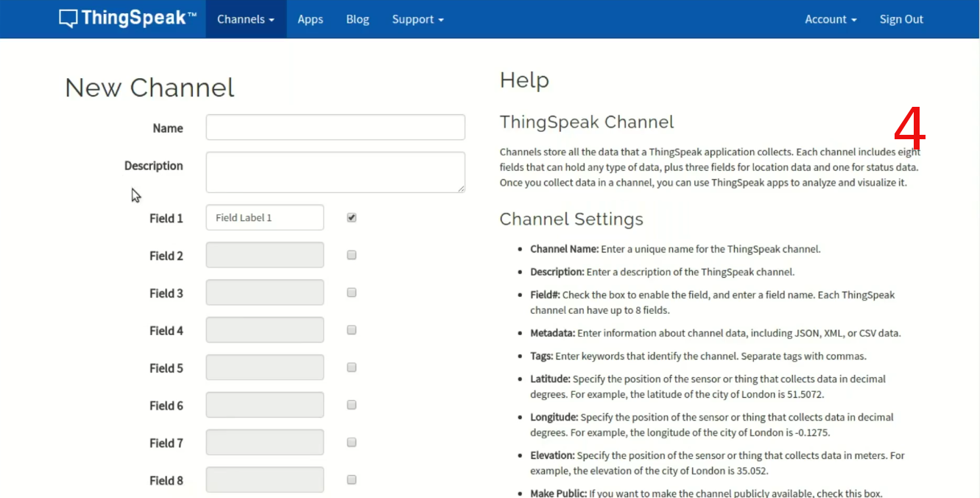980x498 pixels.
Task: Check the Field 5 checkbox
Action: point(351,368)
